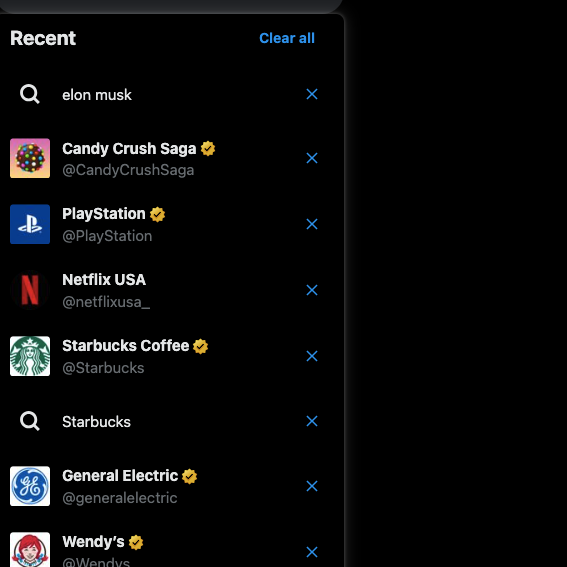This screenshot has width=567, height=567.
Task: Click the search icon beside elon musk
Action: point(30,94)
